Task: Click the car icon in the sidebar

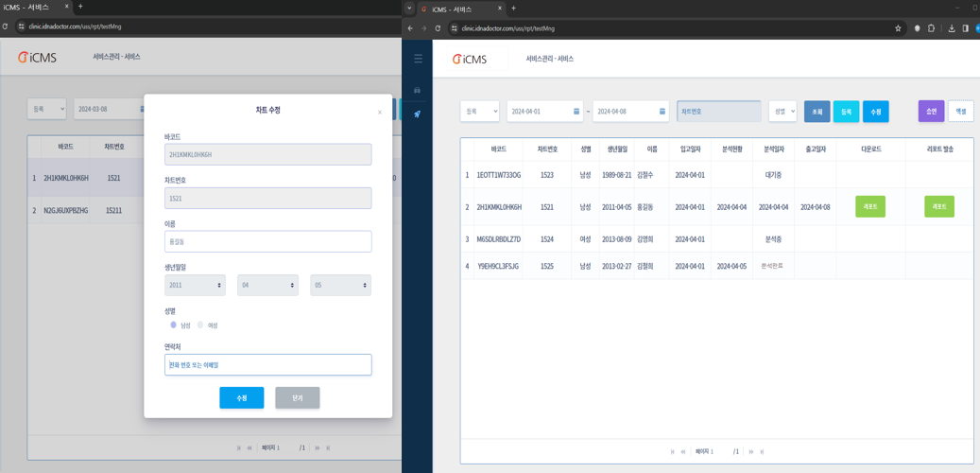Action: (418, 90)
